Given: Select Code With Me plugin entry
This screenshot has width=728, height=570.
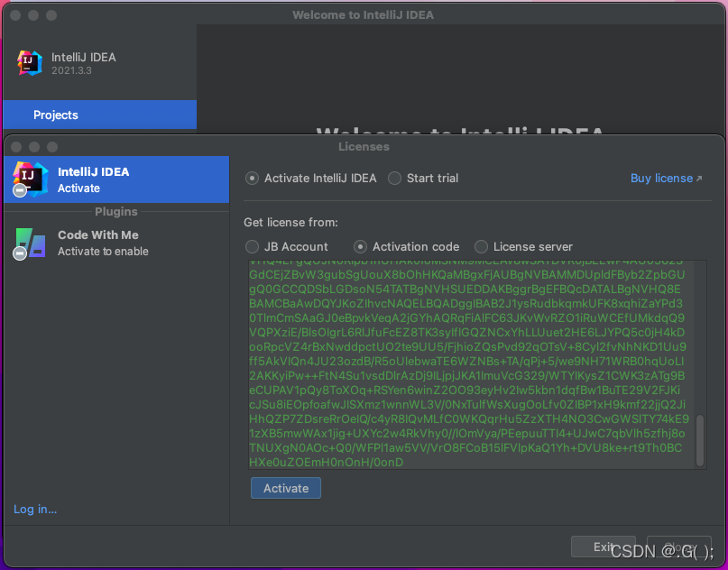Looking at the screenshot, I should 116,243.
